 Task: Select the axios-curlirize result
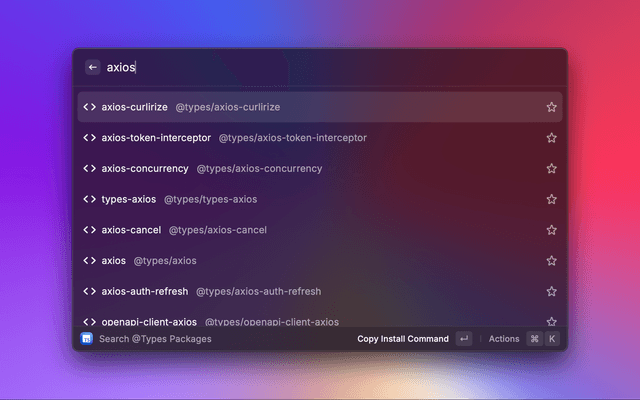point(320,107)
